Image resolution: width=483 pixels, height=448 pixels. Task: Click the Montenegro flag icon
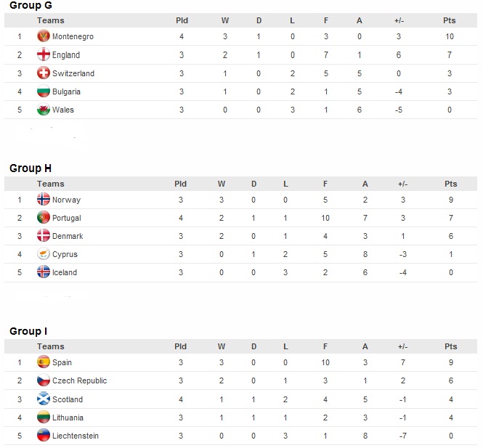click(44, 36)
